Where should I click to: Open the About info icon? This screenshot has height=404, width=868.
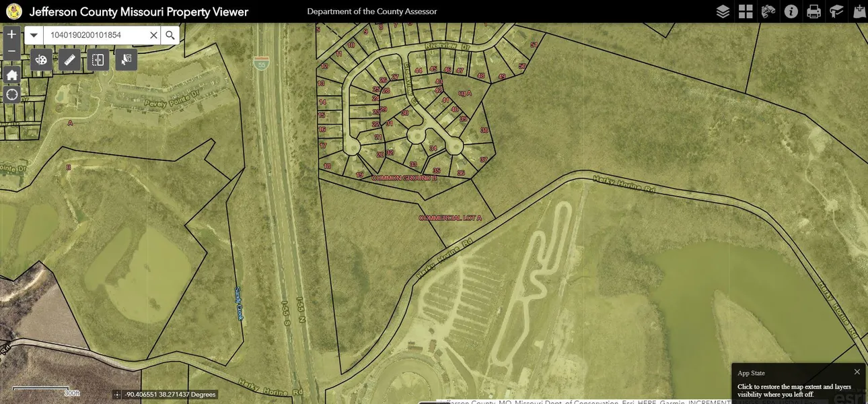791,11
